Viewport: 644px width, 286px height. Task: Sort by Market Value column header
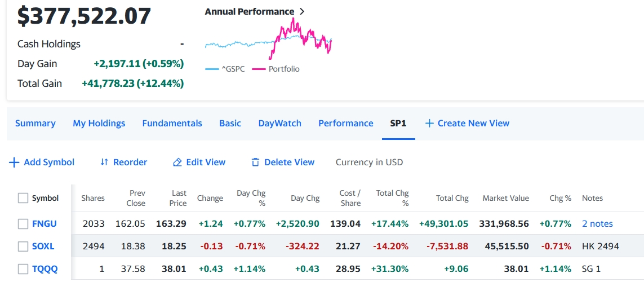pos(505,198)
